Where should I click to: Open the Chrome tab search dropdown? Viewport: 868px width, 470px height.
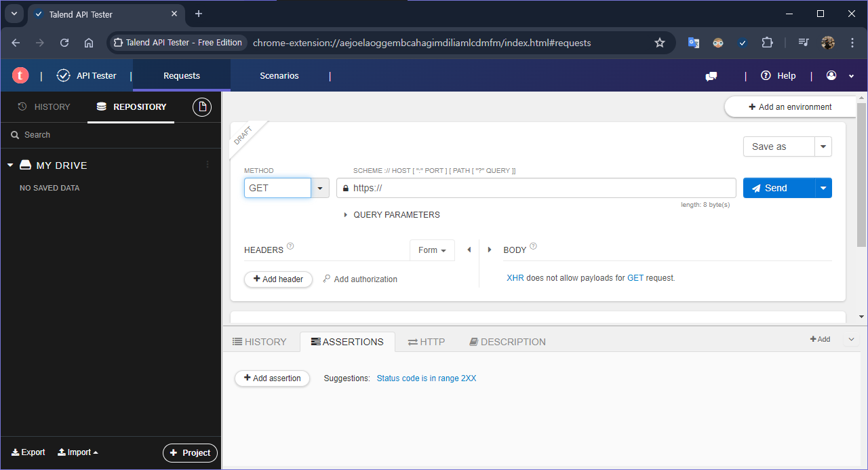click(x=14, y=14)
